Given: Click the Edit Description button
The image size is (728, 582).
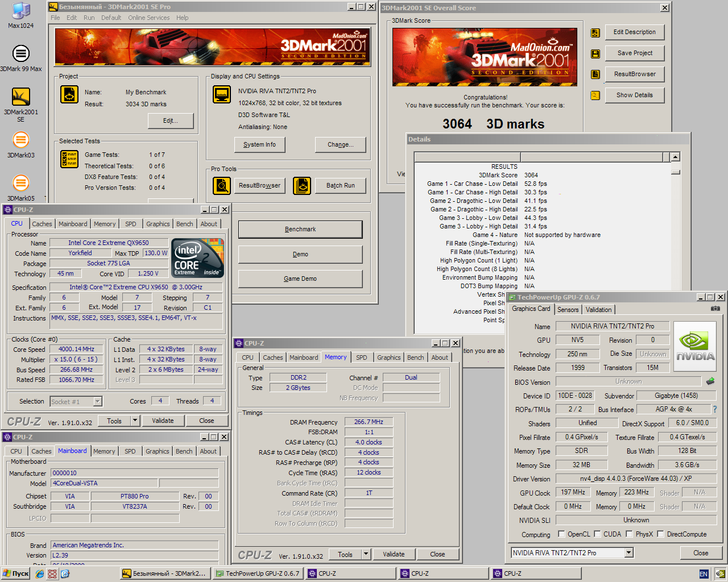Looking at the screenshot, I should [x=635, y=32].
